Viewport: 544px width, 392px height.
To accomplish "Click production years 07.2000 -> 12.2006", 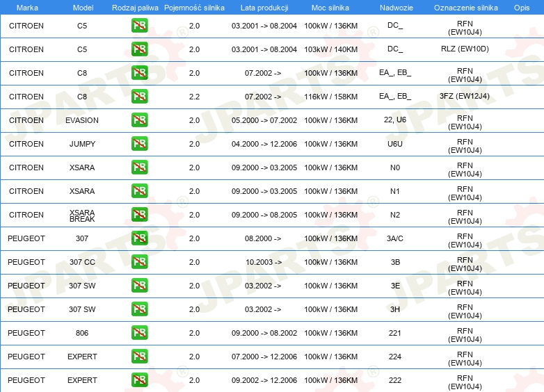I will pyautogui.click(x=264, y=357).
